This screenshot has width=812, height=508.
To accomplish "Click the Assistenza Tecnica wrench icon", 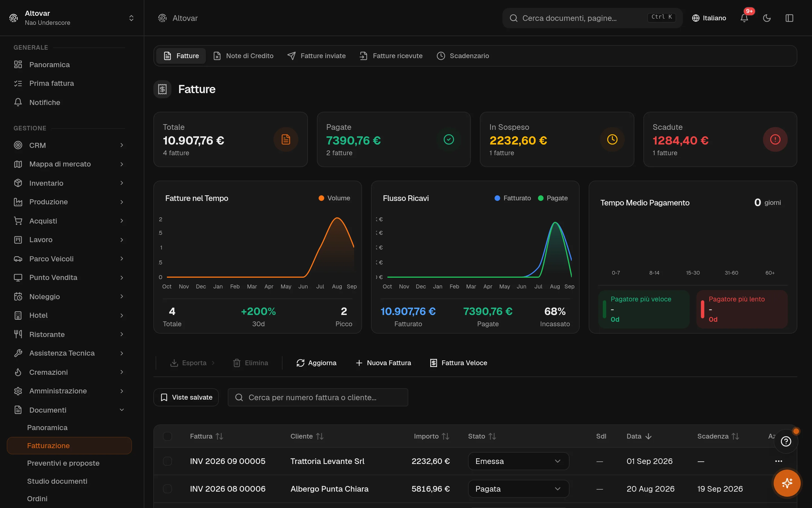I will [18, 353].
